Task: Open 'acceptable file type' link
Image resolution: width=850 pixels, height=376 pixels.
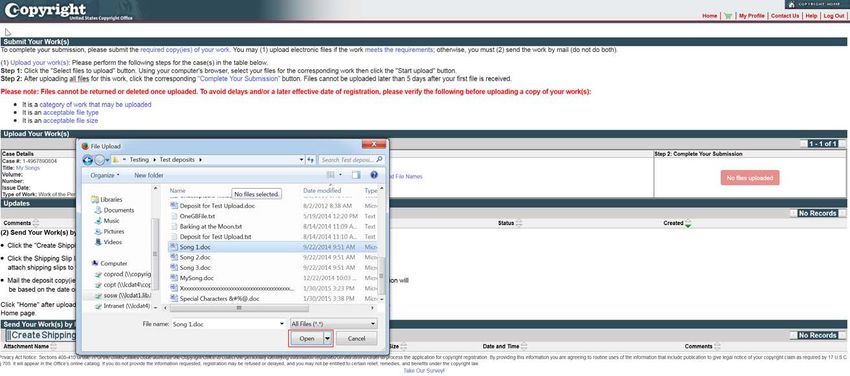Action: click(71, 113)
